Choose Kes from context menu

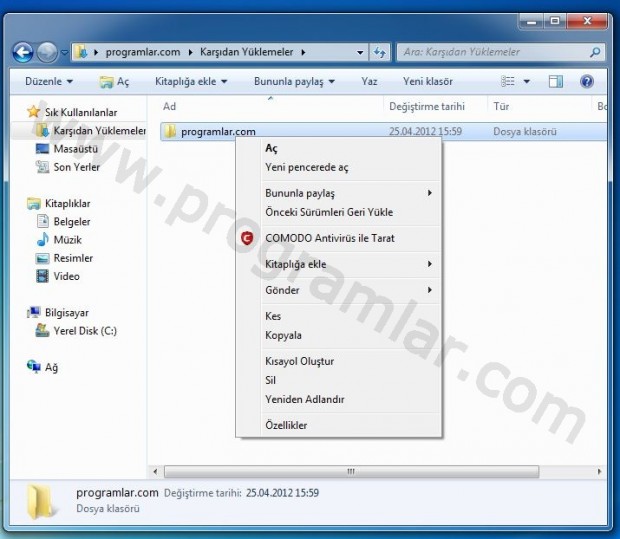338,316
